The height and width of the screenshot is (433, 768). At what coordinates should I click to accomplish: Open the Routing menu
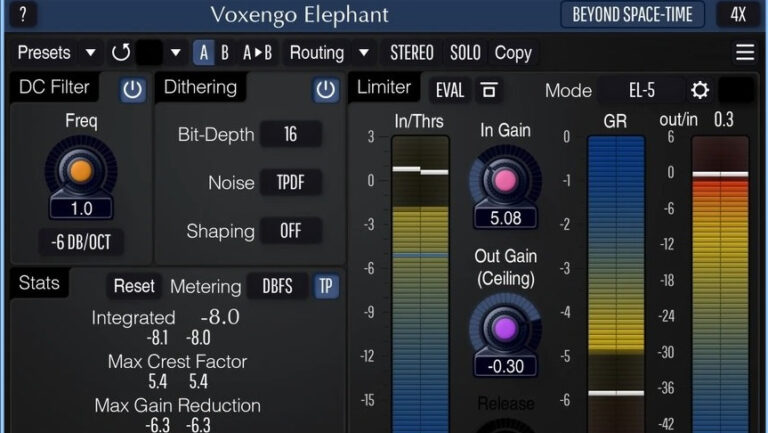pyautogui.click(x=317, y=52)
